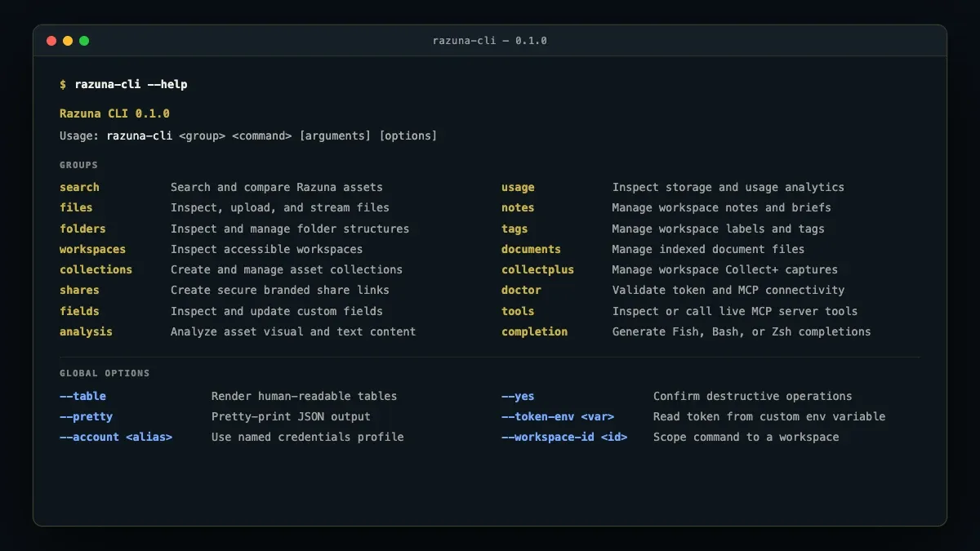Click 'Create and manage asset collections' description

(287, 269)
